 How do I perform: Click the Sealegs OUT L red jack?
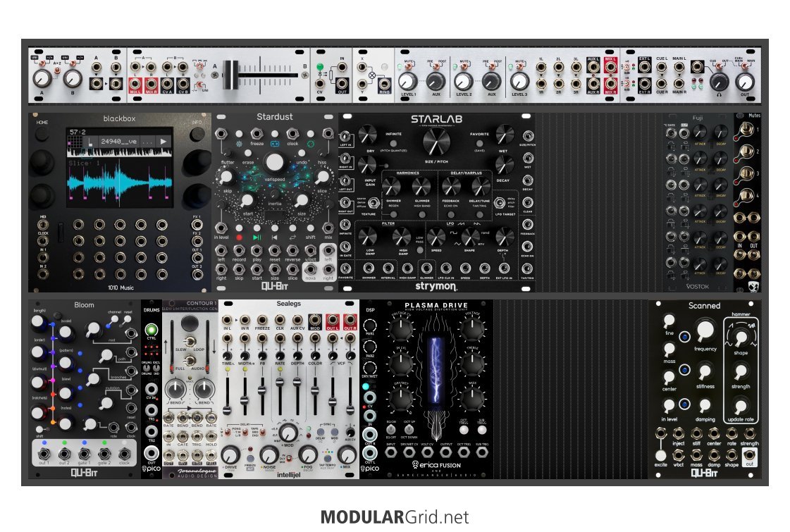pos(332,320)
